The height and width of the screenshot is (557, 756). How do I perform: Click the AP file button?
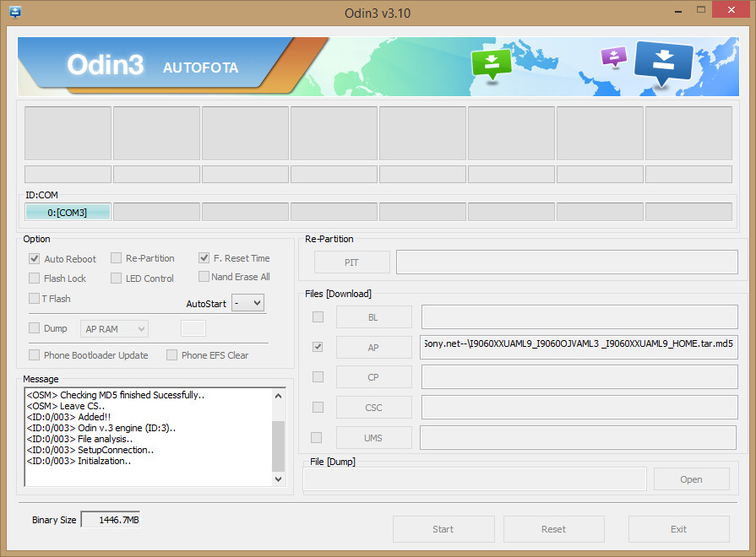[373, 348]
